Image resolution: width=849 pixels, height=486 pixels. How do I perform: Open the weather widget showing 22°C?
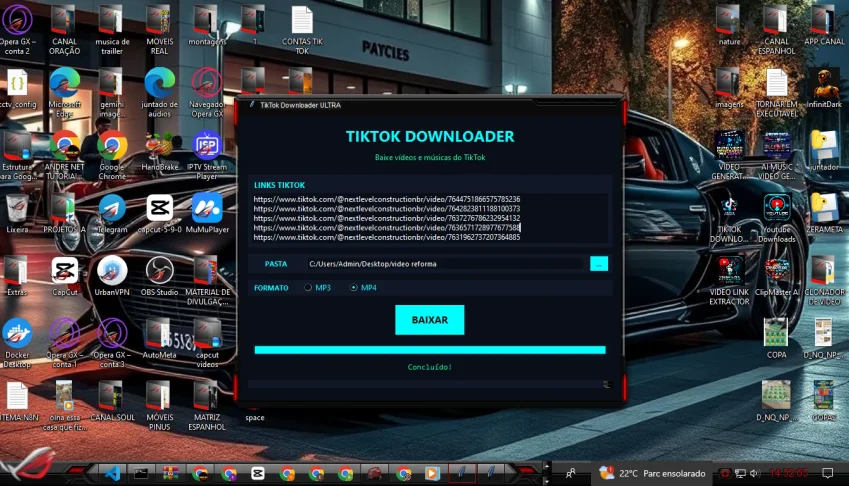click(652, 474)
